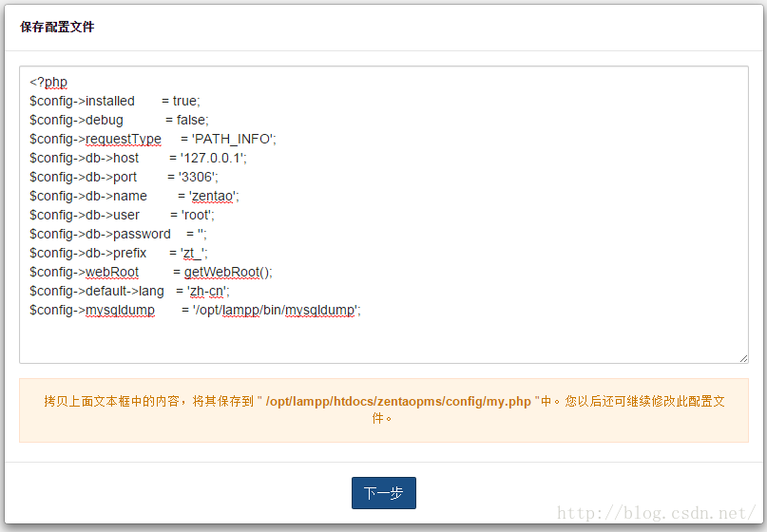The width and height of the screenshot is (767, 532).
Task: Click the db->name 'zentao' line
Action: (135, 196)
